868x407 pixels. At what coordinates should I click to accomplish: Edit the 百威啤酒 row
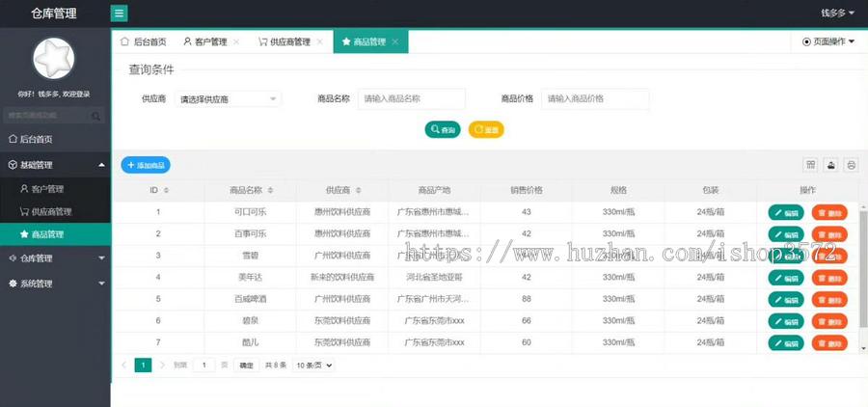point(786,300)
